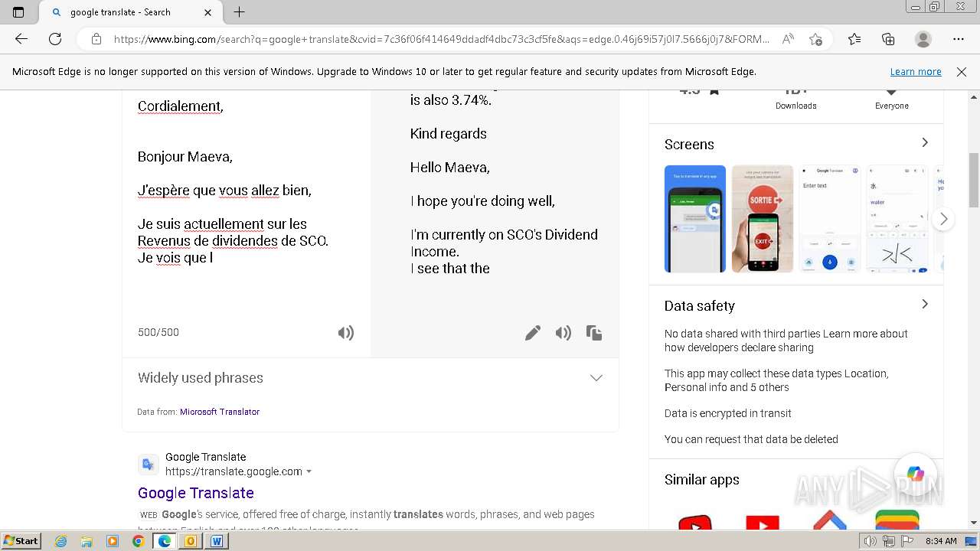Screen dimensions: 980x551
Task: Open Word from the taskbar
Action: pyautogui.click(x=217, y=541)
